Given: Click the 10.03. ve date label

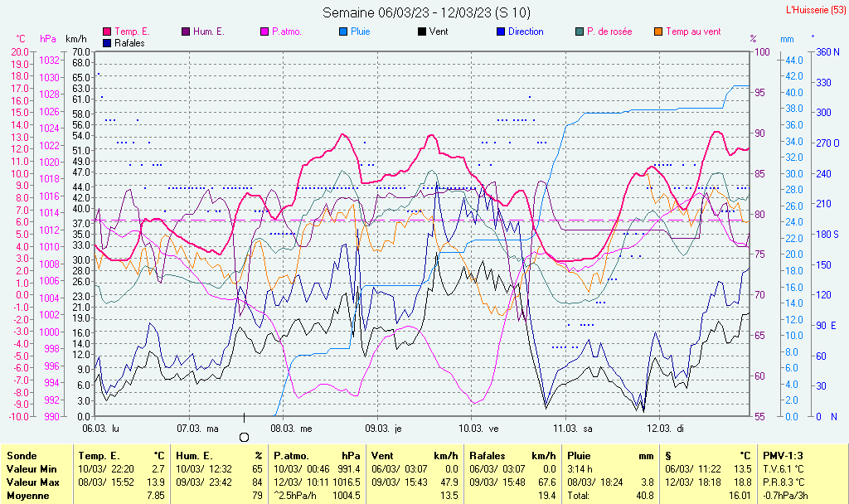Looking at the screenshot, I should click(478, 429).
